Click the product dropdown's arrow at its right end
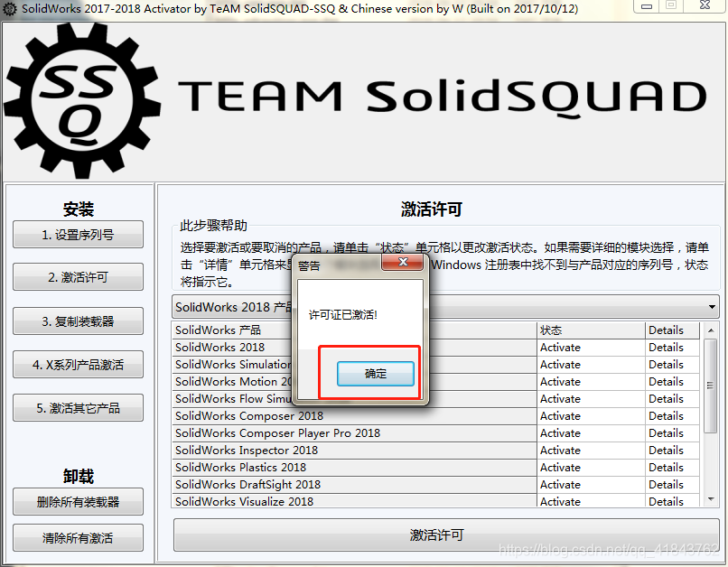 pos(712,307)
